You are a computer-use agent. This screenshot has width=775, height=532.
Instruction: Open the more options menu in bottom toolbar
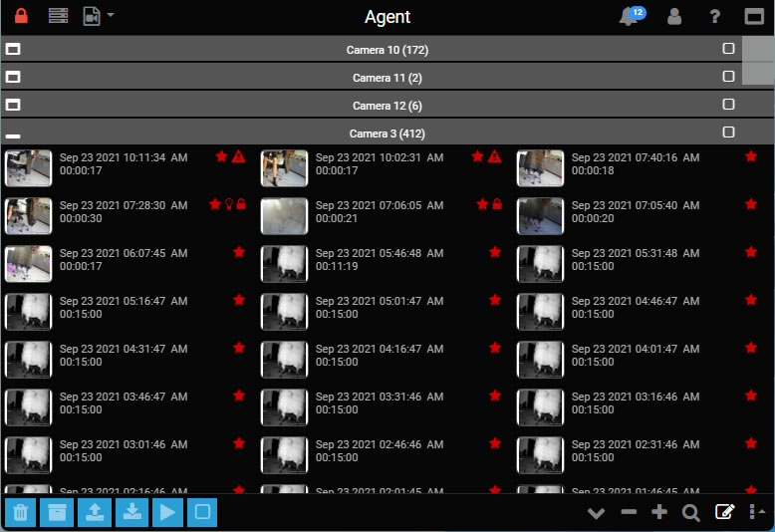click(x=758, y=513)
